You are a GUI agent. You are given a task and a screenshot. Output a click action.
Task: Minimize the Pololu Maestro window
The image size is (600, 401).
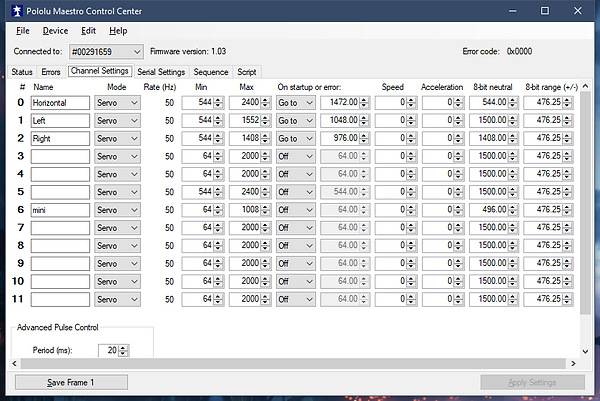[512, 11]
